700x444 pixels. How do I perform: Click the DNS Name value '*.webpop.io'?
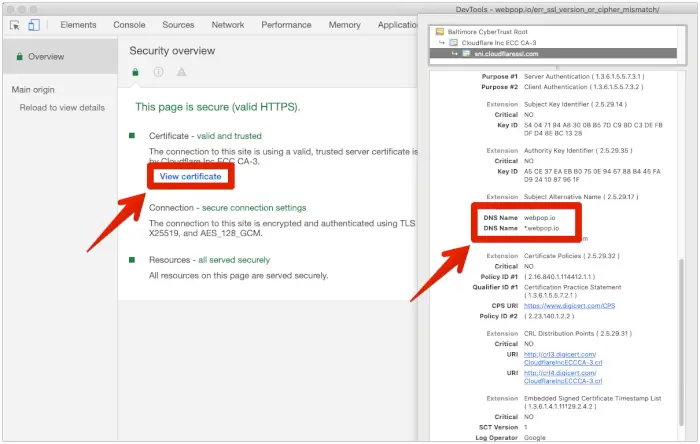[541, 228]
